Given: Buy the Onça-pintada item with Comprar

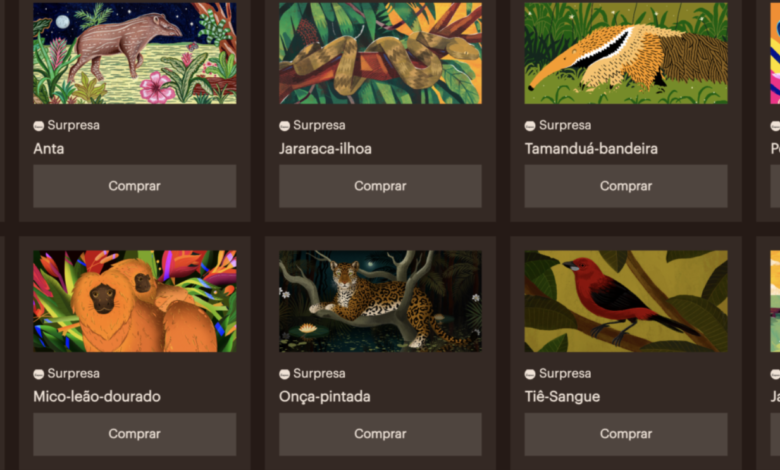Looking at the screenshot, I should (x=380, y=434).
